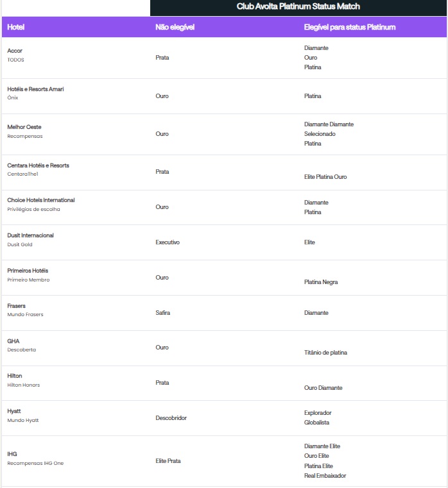The image size is (448, 488).
Task: Select the Dusit Internacional row title
Action: 31,235
